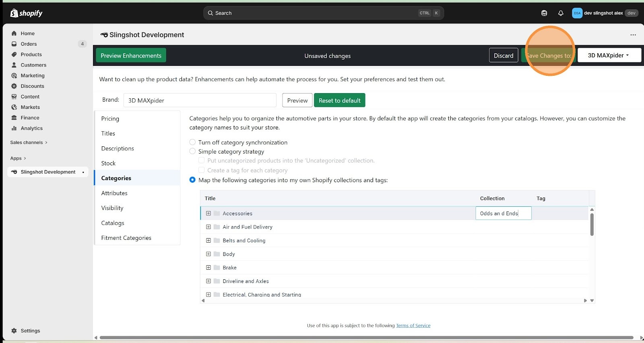Viewport: 644px width, 343px height.
Task: Click Preview Enhancements button
Action: click(131, 56)
